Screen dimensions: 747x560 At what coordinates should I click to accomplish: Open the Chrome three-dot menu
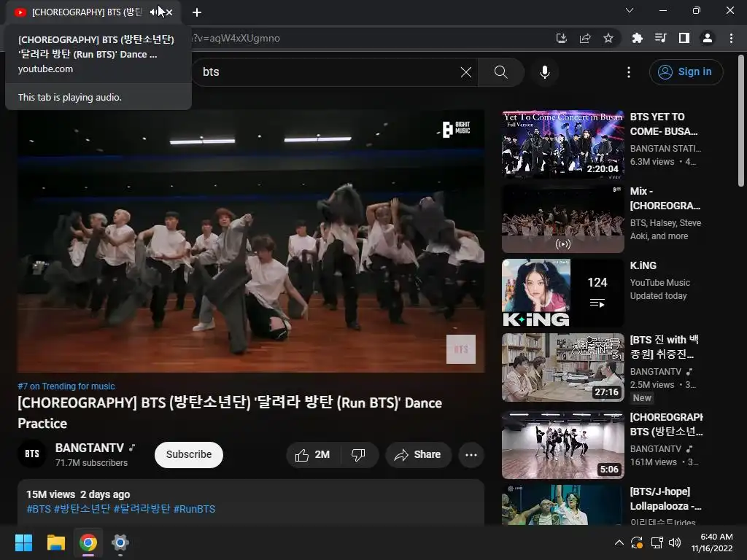click(x=731, y=38)
